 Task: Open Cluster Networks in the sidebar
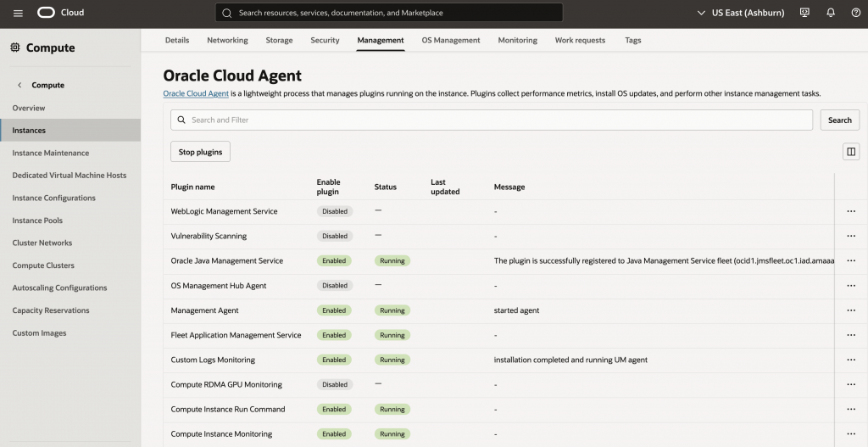pos(42,243)
